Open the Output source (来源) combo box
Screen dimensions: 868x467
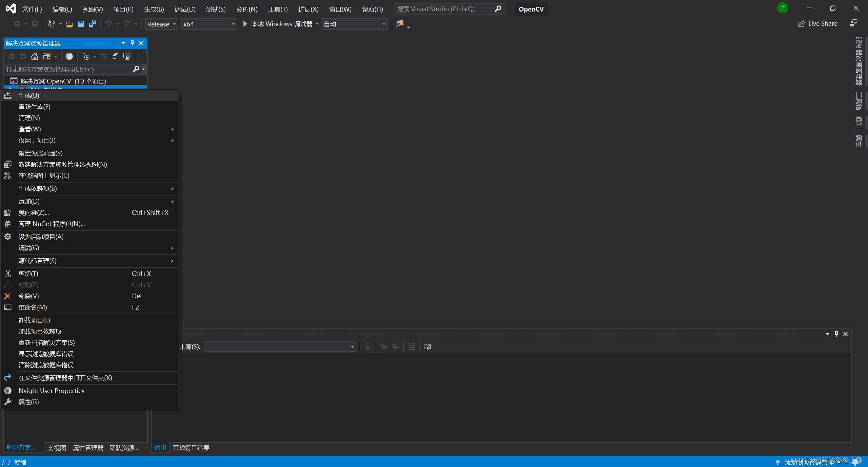[280, 347]
